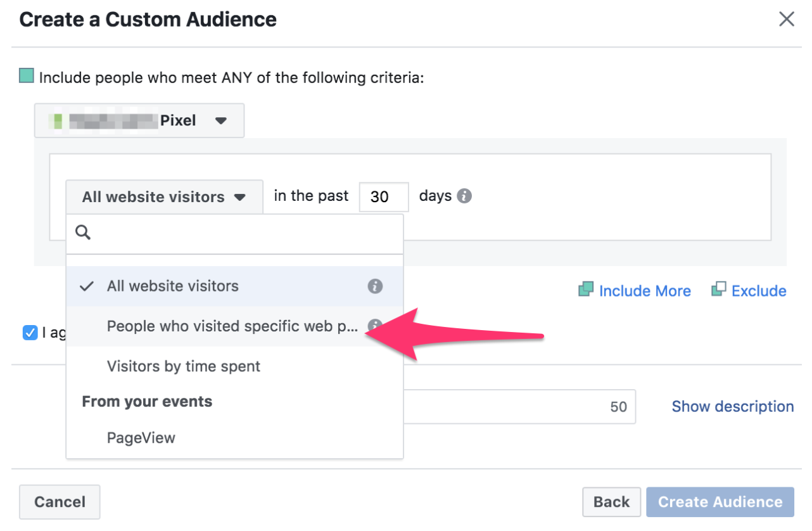Screen dimensions: 812x531
Task: Click info icon beside All website visitors
Action: click(375, 286)
